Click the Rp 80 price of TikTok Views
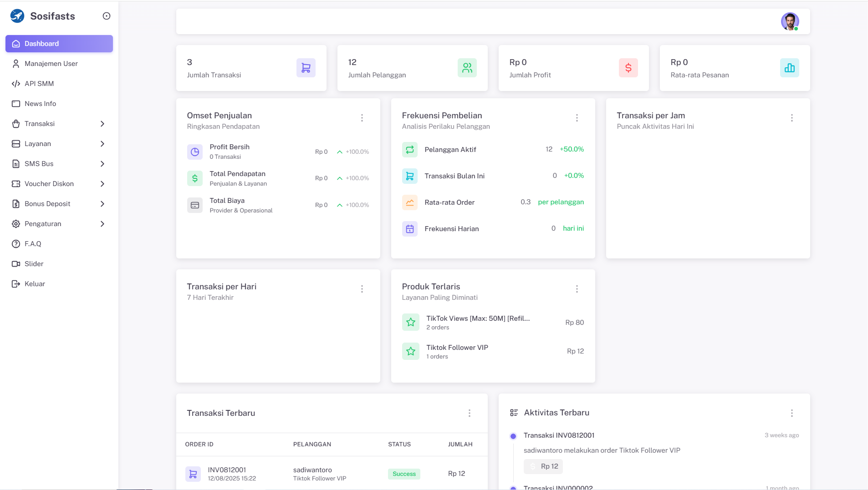Screen dimensions: 868x490 pyautogui.click(x=574, y=323)
